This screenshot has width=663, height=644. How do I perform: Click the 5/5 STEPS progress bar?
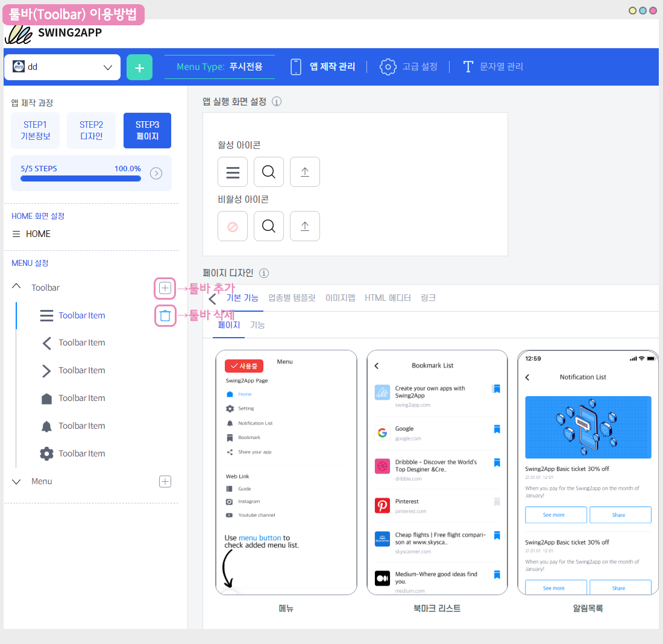tap(81, 178)
